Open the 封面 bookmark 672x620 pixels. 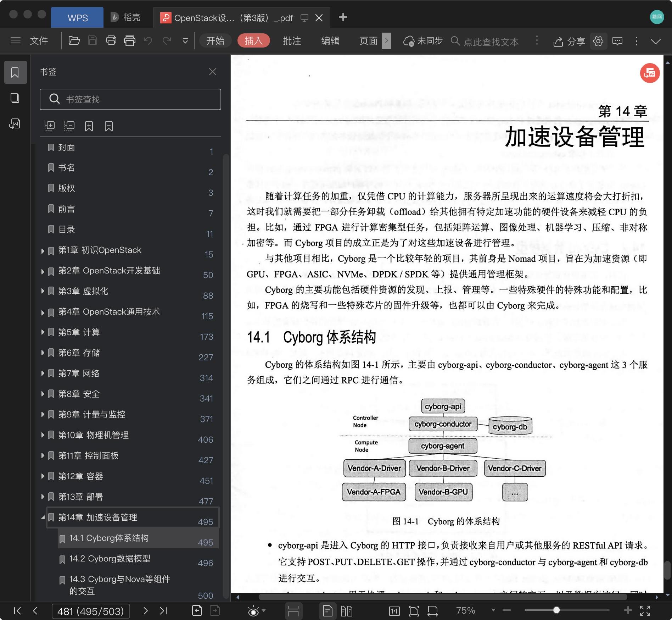pyautogui.click(x=67, y=147)
